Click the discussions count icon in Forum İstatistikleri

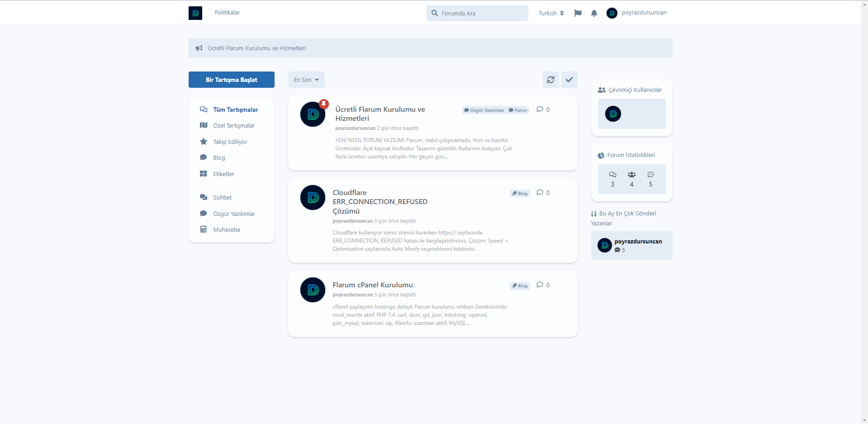click(612, 175)
